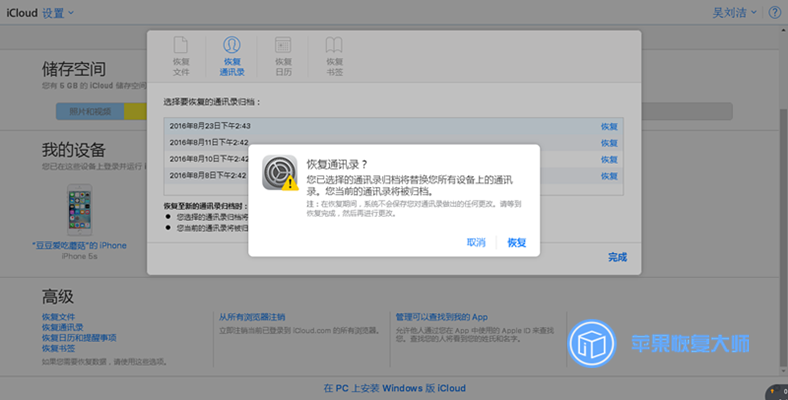
Task: Open the "豆豆爱吃蘑菇"的 iPhone device link
Action: 79,246
